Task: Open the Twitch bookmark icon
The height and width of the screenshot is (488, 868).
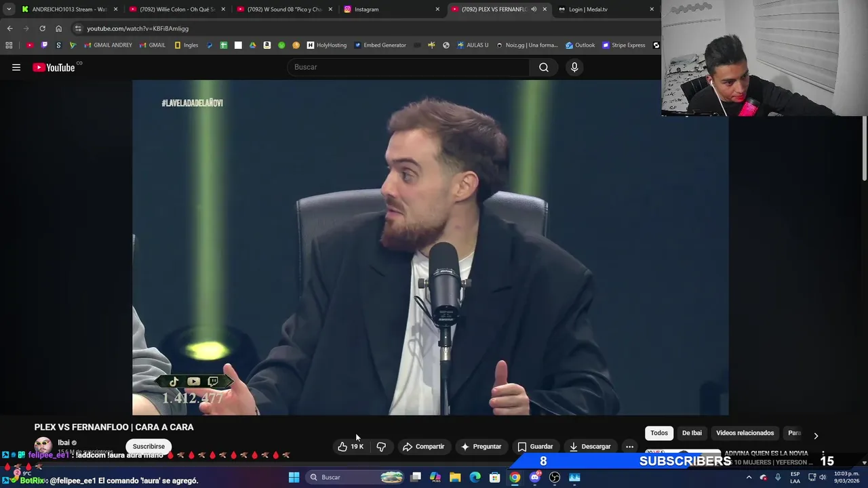Action: pyautogui.click(x=44, y=45)
